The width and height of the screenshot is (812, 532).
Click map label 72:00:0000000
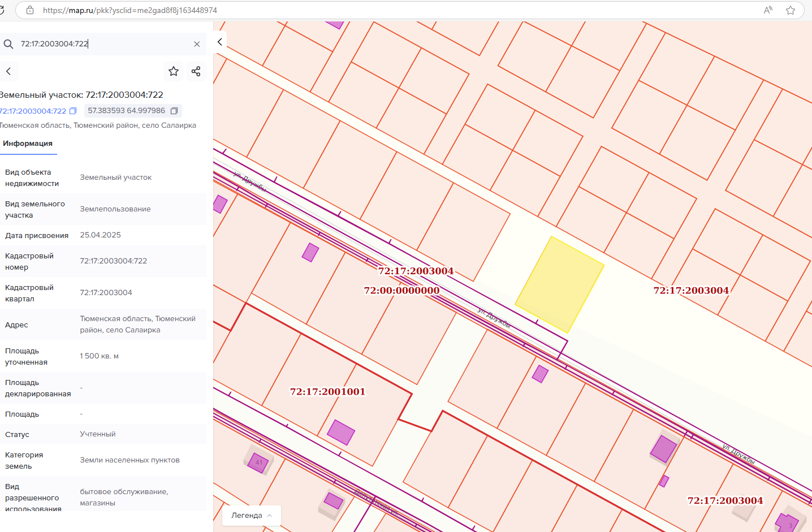tap(401, 291)
